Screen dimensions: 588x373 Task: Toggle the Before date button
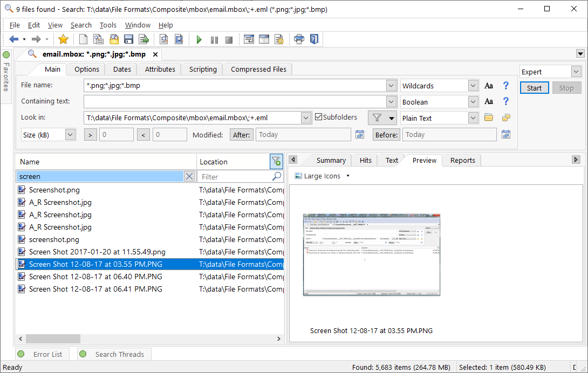tap(386, 135)
